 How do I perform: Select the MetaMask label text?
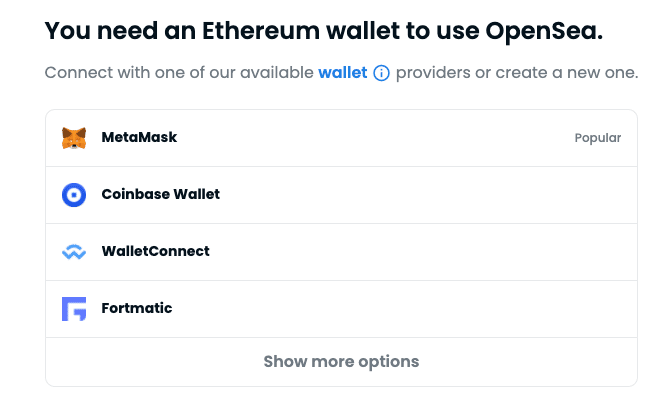click(139, 137)
